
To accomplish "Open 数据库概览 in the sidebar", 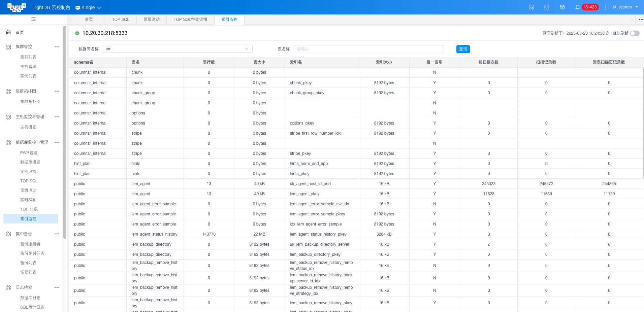I will (30, 162).
